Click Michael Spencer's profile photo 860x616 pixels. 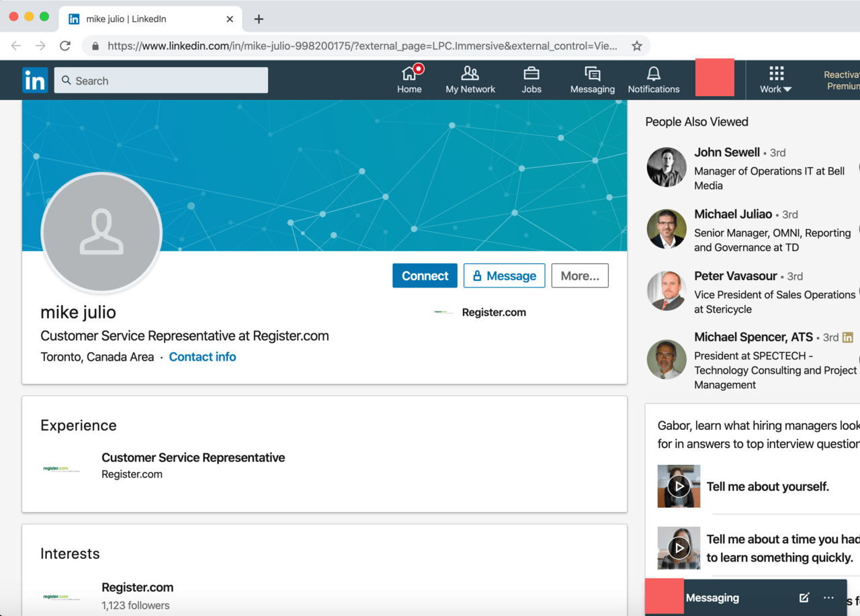[666, 359]
